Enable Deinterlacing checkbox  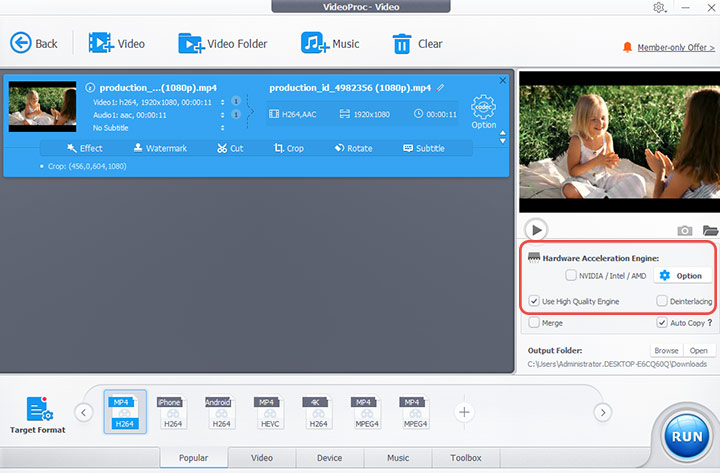[662, 301]
